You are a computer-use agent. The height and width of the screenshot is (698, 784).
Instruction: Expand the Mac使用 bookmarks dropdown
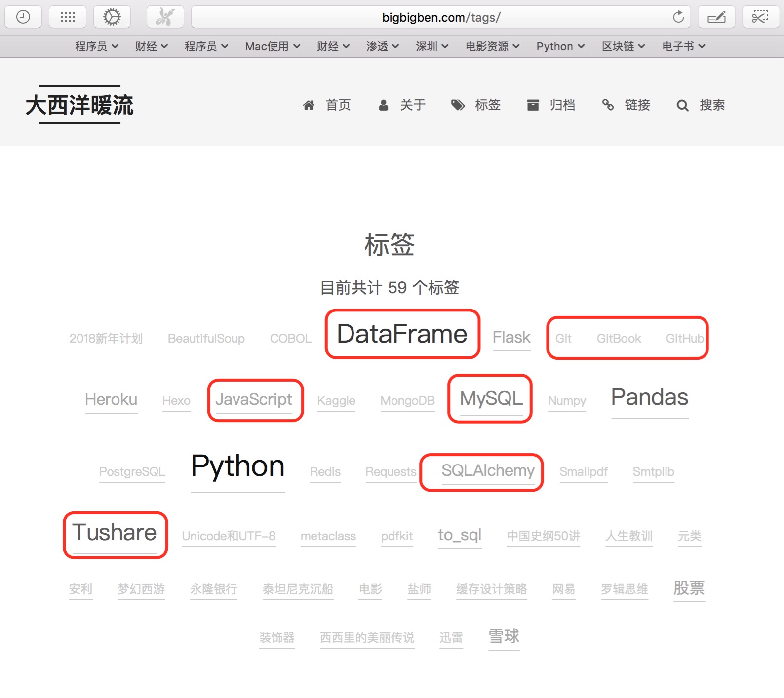click(273, 46)
